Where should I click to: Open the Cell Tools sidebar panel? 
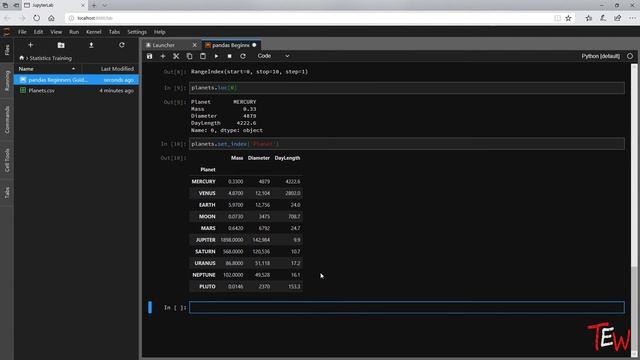pos(7,160)
